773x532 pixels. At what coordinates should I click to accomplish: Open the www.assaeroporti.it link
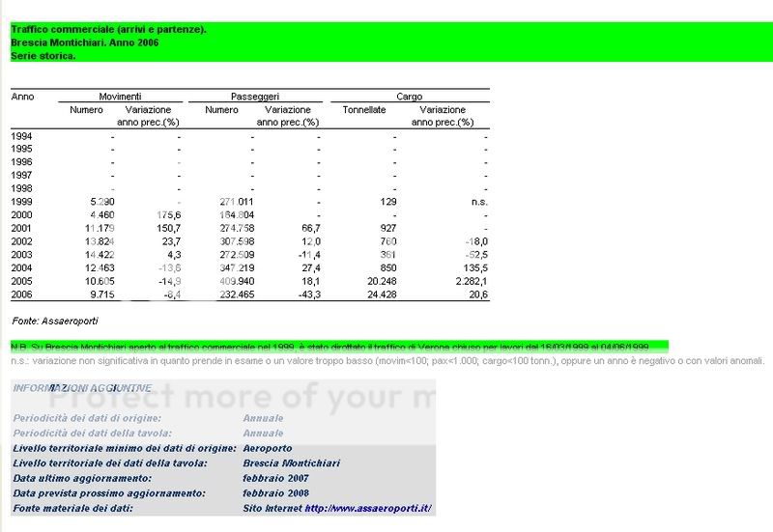(367, 508)
